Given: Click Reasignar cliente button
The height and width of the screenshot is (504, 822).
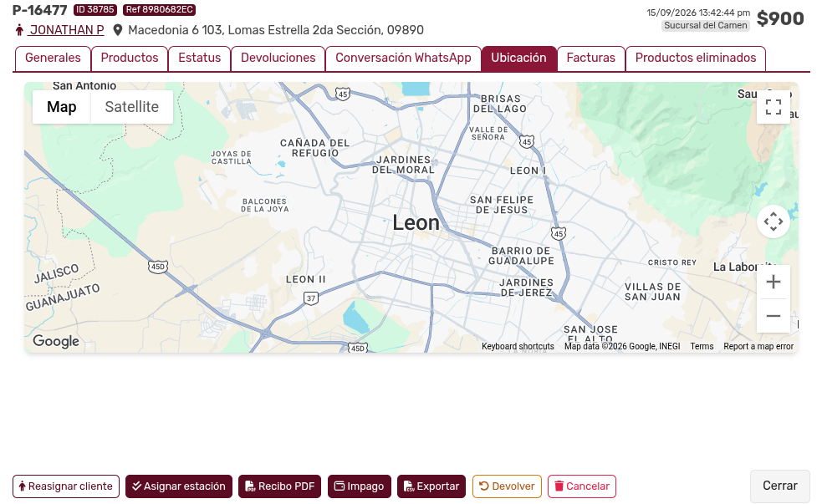Looking at the screenshot, I should [66, 486].
